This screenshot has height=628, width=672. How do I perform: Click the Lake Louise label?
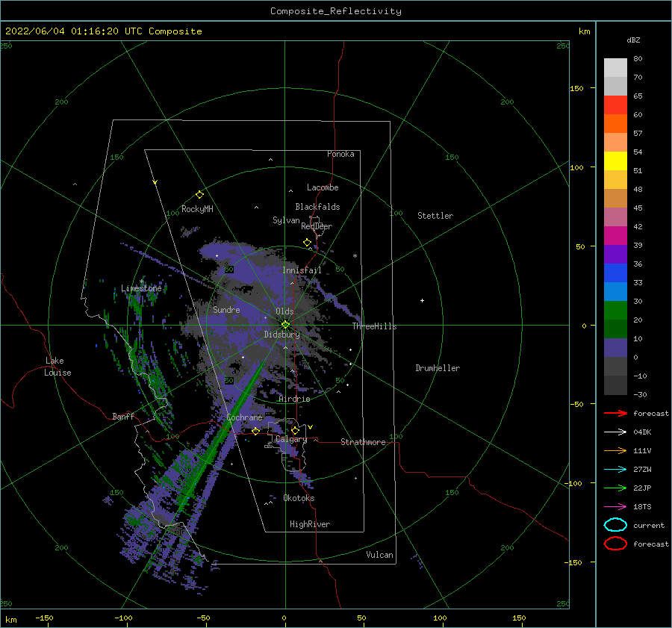click(57, 367)
